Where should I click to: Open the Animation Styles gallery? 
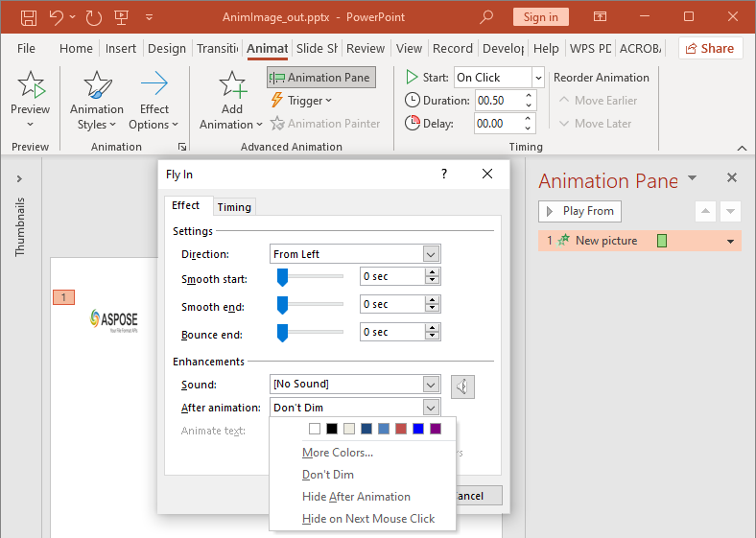tap(96, 103)
